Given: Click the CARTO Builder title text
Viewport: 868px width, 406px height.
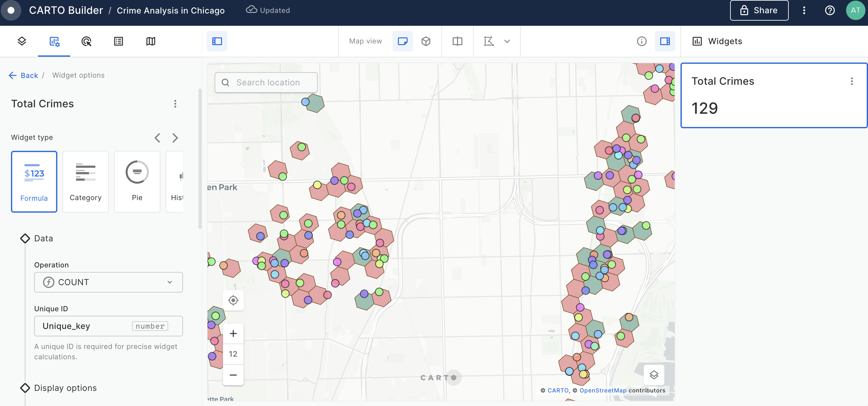Looking at the screenshot, I should coord(66,10).
